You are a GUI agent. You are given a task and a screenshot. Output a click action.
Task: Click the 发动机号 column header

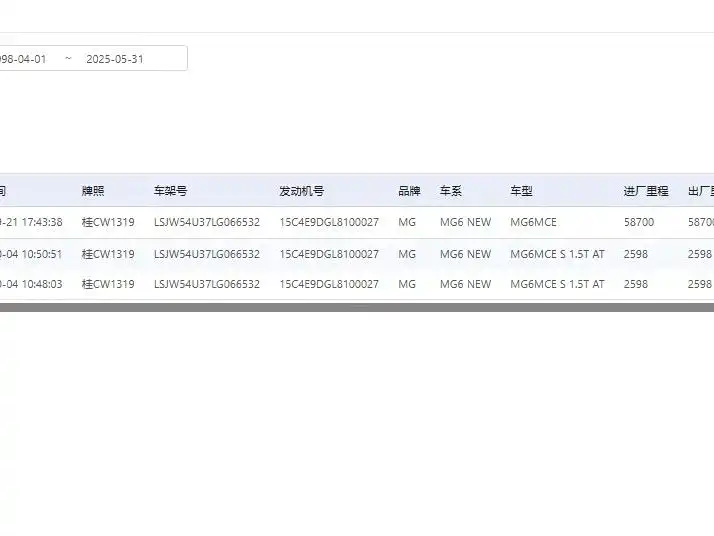[301, 191]
